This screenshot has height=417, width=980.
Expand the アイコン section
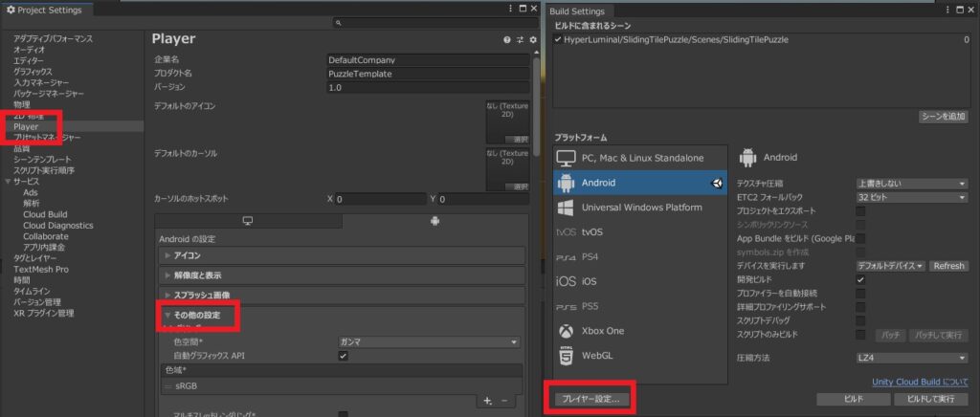(x=340, y=255)
